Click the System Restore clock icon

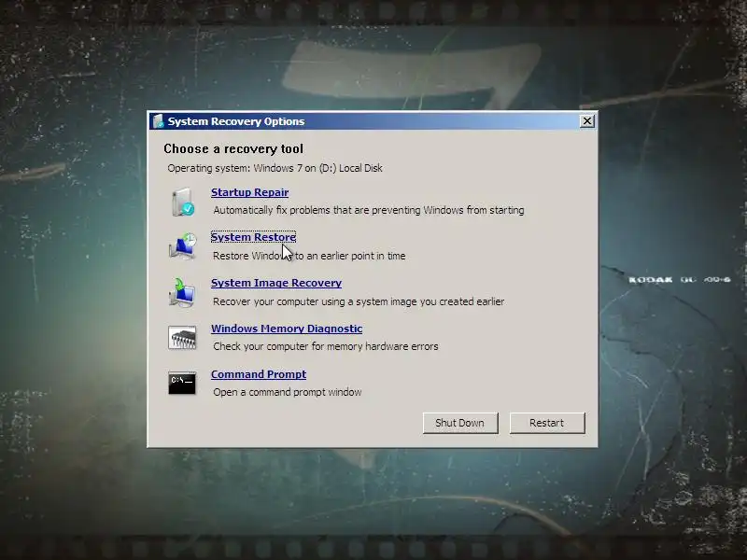(x=182, y=246)
